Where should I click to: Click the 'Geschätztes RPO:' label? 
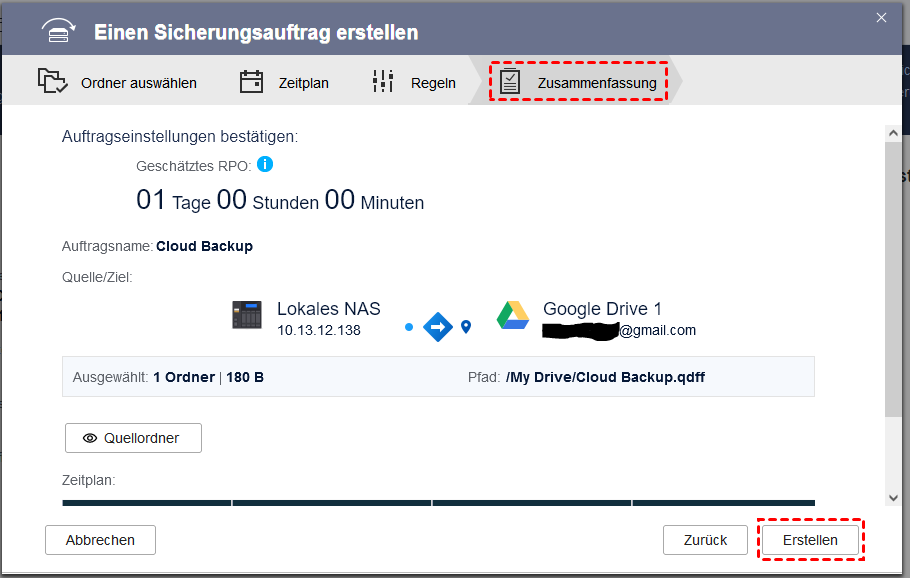(x=193, y=166)
